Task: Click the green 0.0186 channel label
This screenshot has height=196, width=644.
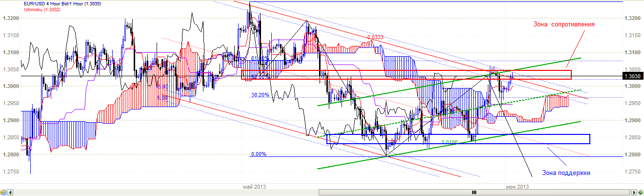Action: pyautogui.click(x=449, y=142)
